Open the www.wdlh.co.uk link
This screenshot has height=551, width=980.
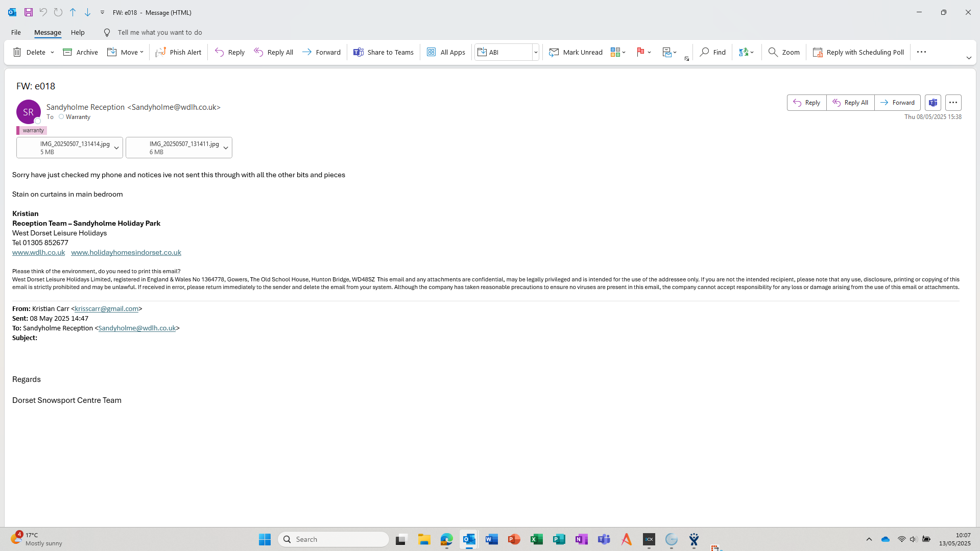(x=39, y=252)
